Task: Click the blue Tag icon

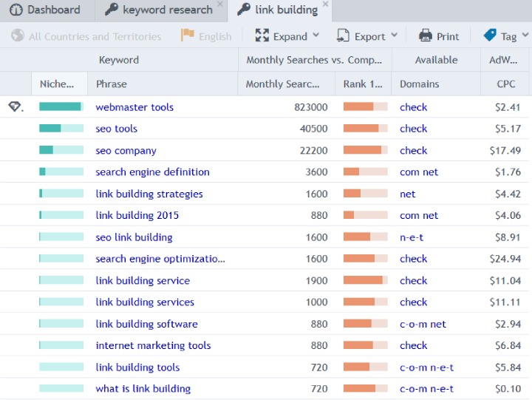Action: click(x=490, y=35)
